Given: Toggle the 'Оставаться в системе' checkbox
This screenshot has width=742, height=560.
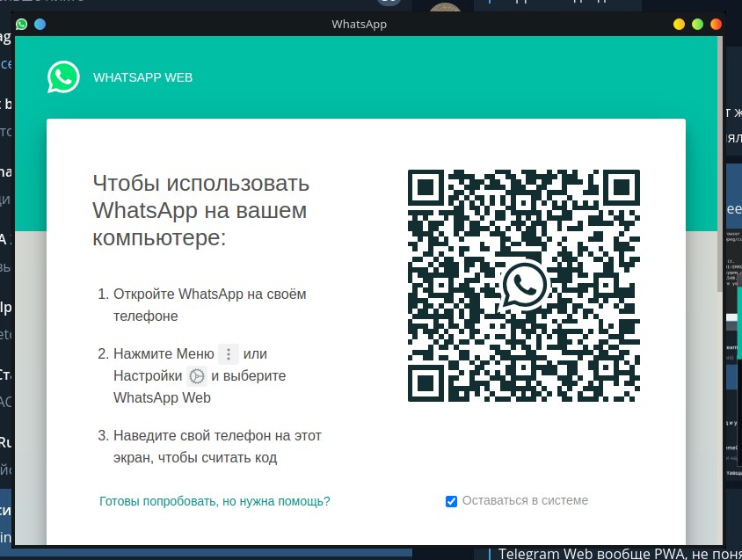Looking at the screenshot, I should pos(452,501).
